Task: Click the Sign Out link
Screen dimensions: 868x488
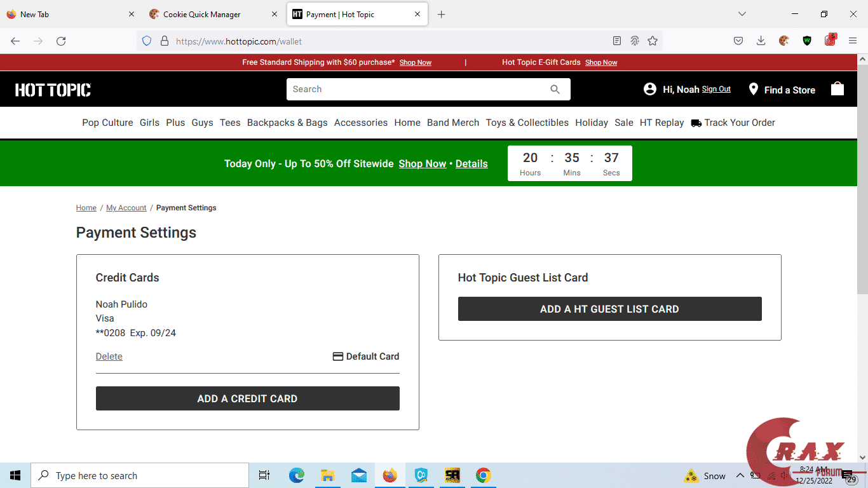Action: (x=716, y=89)
